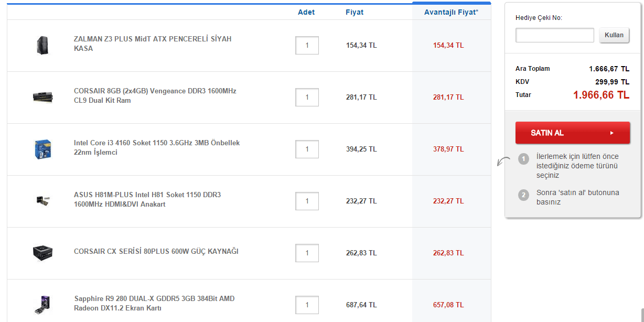Select the 262,83 TL price in Fiyat column
The width and height of the screenshot is (644, 322).
tap(361, 253)
